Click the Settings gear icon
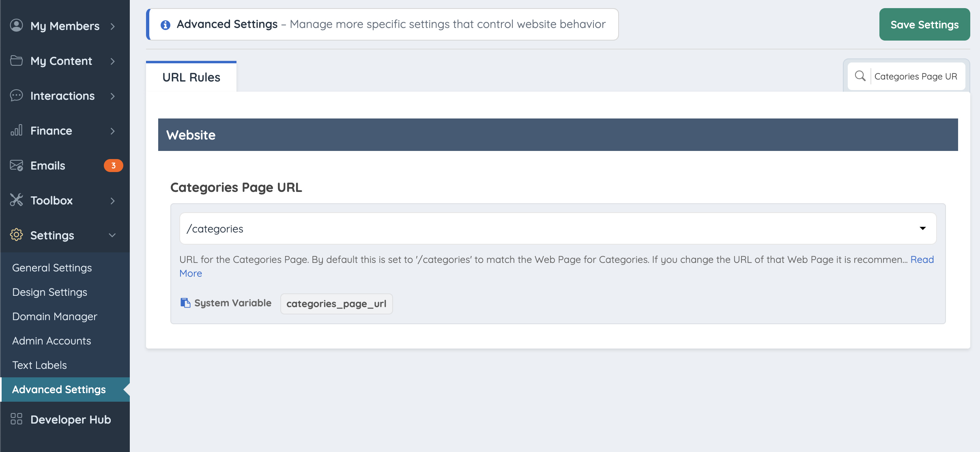The height and width of the screenshot is (452, 980). coord(16,235)
